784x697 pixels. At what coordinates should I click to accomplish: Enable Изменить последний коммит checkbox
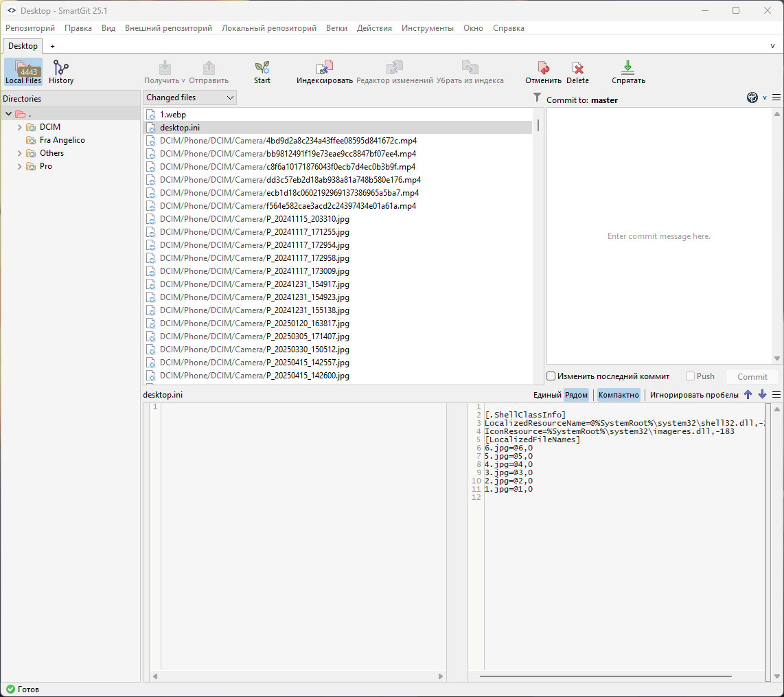(x=551, y=376)
